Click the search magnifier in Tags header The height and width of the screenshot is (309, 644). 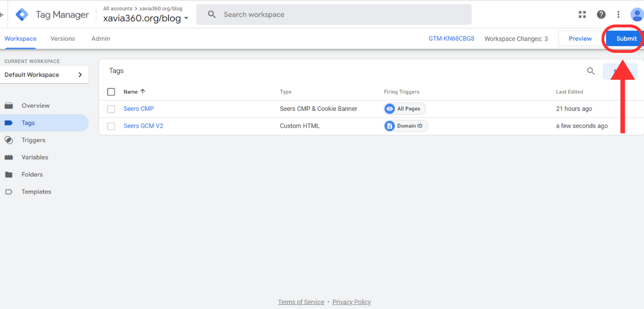point(591,71)
